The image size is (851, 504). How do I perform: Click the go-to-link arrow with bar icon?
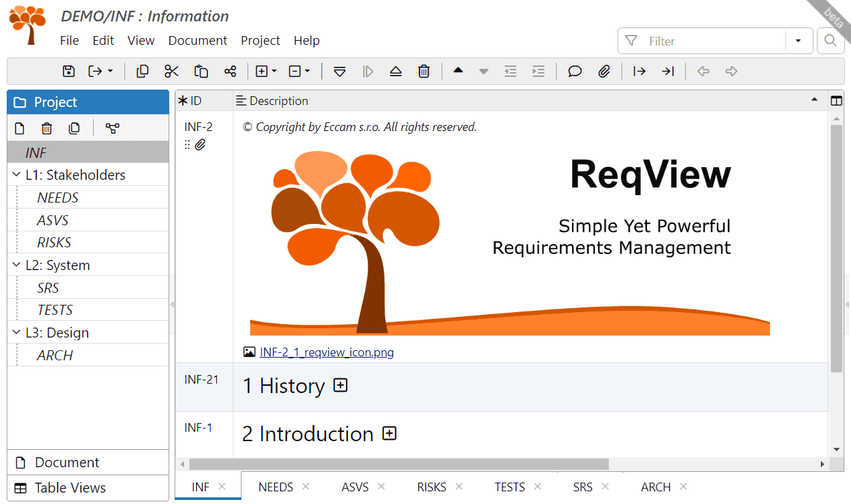tap(640, 71)
